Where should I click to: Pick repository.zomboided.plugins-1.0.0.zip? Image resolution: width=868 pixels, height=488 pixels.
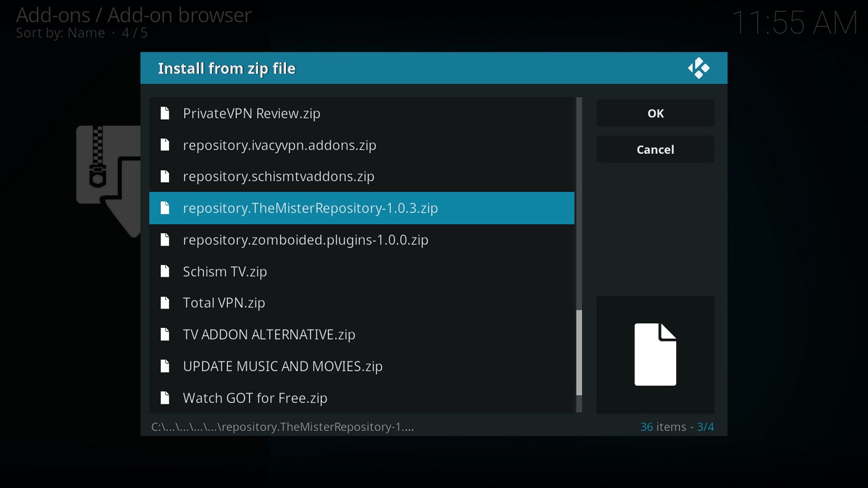pyautogui.click(x=362, y=240)
